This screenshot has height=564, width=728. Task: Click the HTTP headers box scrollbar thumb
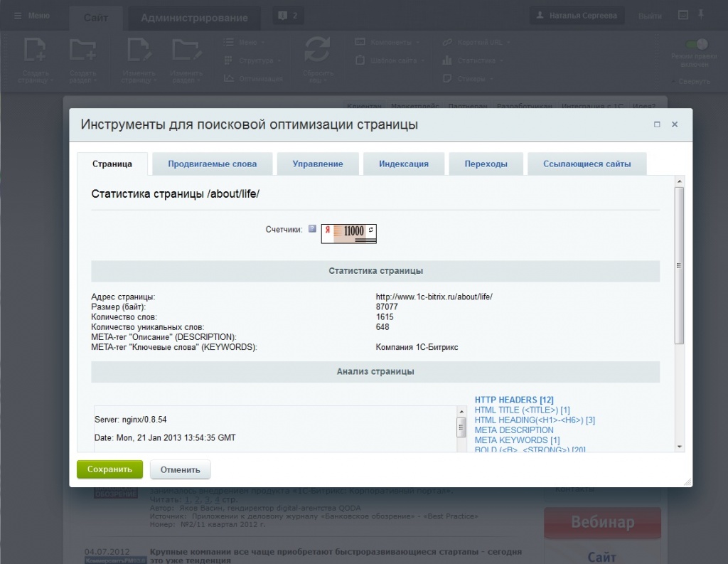click(x=461, y=427)
